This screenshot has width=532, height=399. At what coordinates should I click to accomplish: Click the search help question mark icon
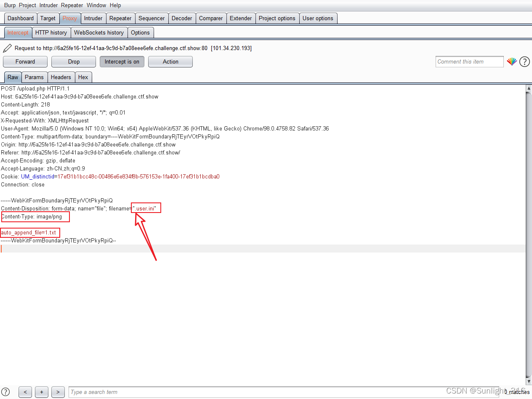pos(6,392)
